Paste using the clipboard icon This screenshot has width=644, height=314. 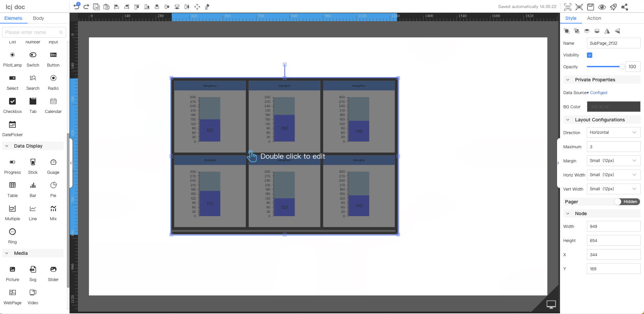click(x=106, y=7)
